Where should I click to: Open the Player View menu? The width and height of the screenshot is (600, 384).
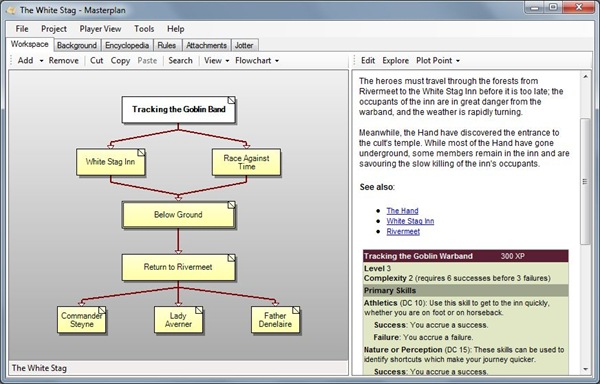pyautogui.click(x=100, y=29)
